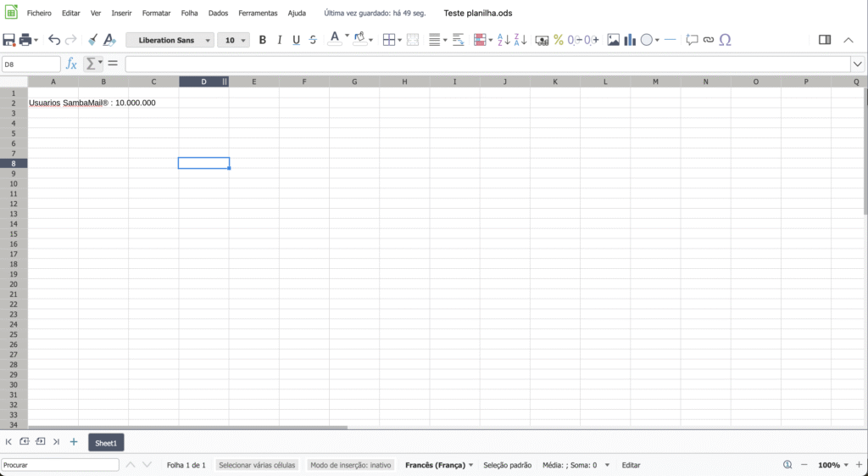Insert a chart using the bar chart icon
Screen dimensions: 868x476
point(630,40)
